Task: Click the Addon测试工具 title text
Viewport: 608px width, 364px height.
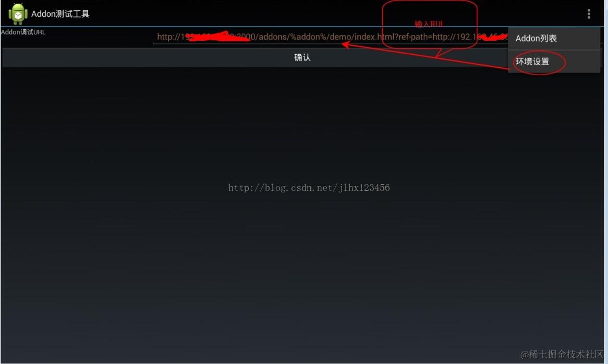Action: tap(60, 14)
